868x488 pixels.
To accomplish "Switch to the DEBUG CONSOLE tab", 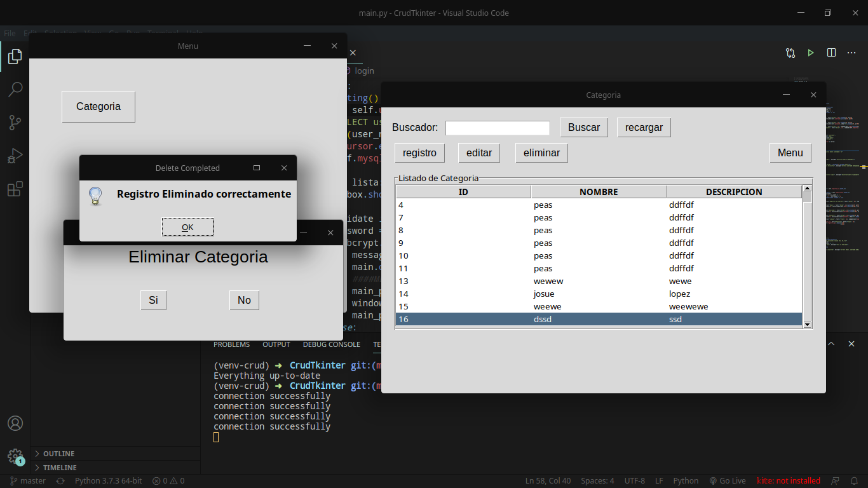I will tap(331, 344).
